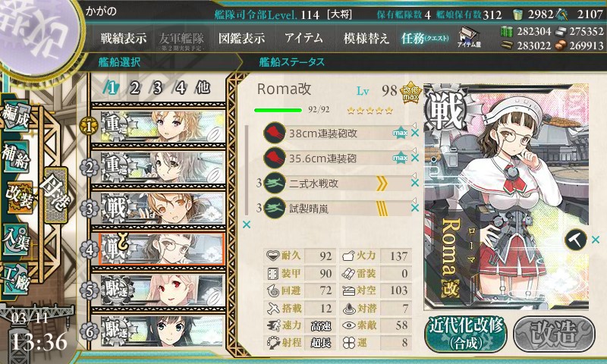Open the 入渠 docking side icon
The height and width of the screenshot is (364, 607).
point(16,239)
